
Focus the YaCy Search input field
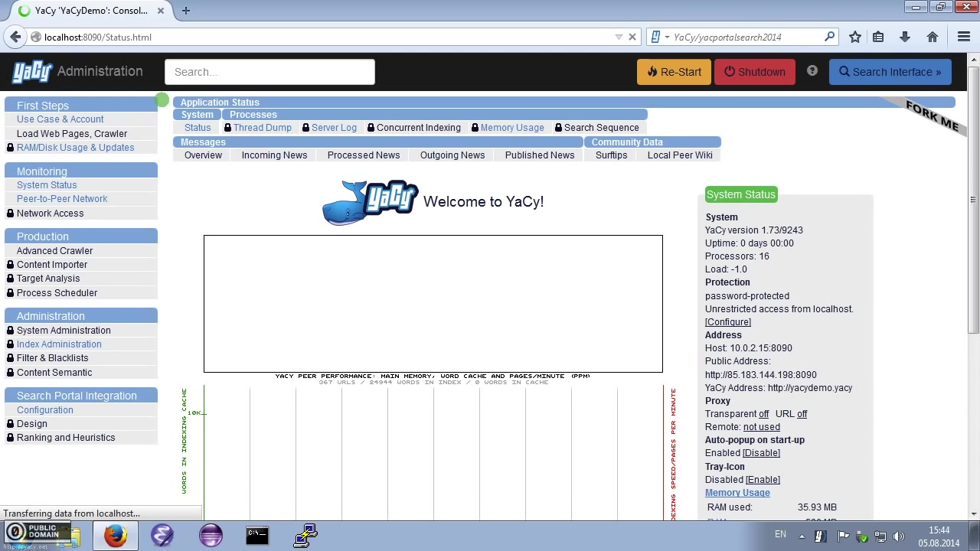(269, 72)
